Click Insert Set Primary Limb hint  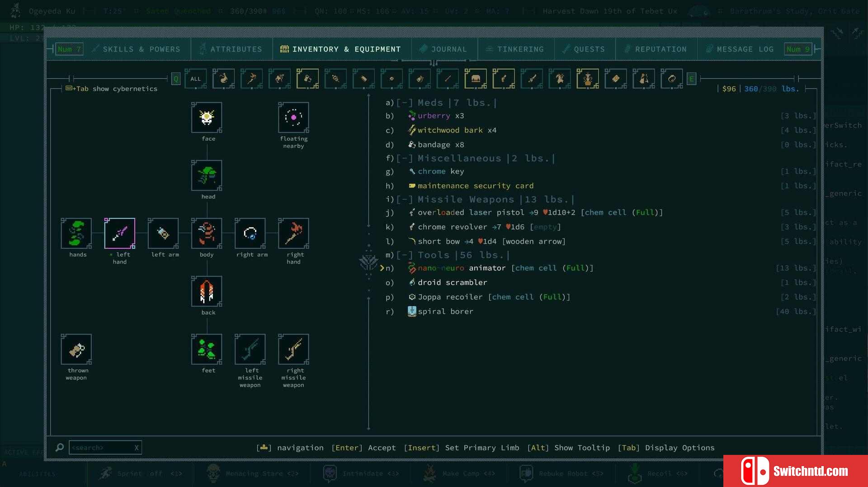(x=461, y=448)
